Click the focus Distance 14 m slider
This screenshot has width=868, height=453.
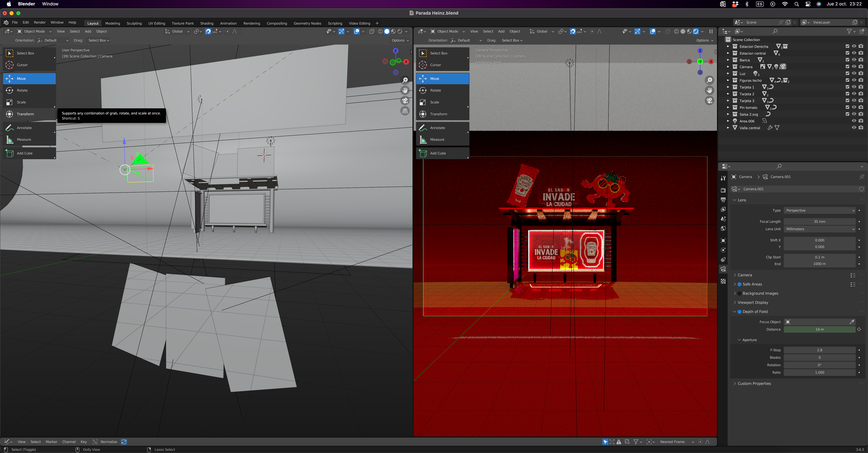pyautogui.click(x=819, y=329)
